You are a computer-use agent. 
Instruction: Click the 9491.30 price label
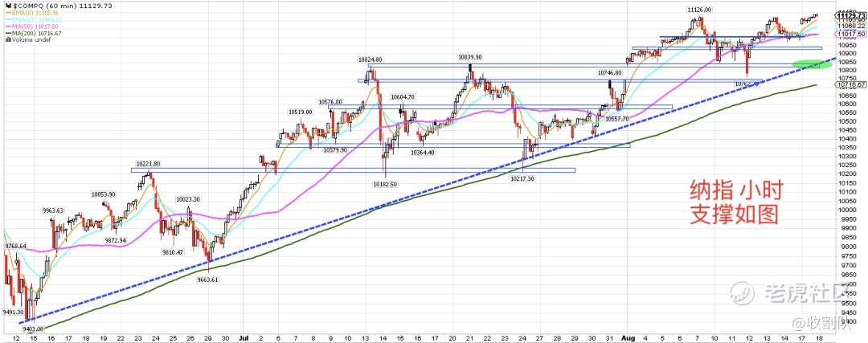[x=13, y=312]
